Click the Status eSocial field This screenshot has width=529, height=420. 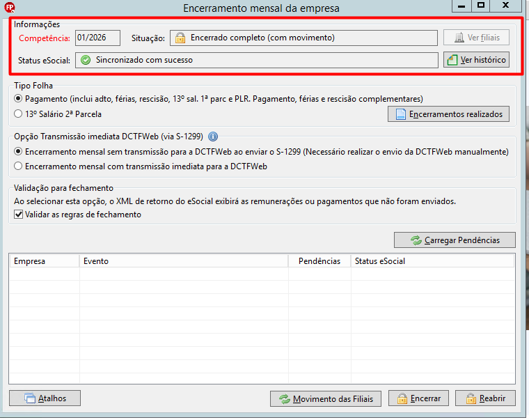tap(256, 60)
